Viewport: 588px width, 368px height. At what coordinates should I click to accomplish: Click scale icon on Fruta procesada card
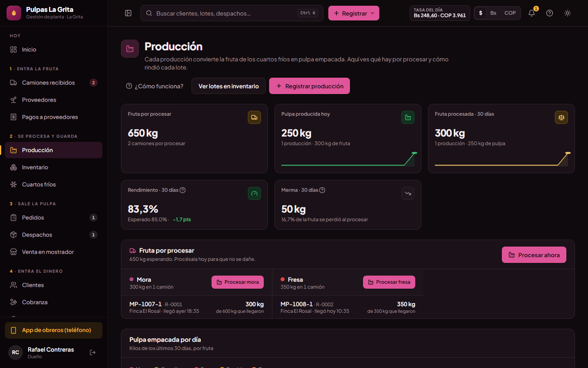coord(561,117)
